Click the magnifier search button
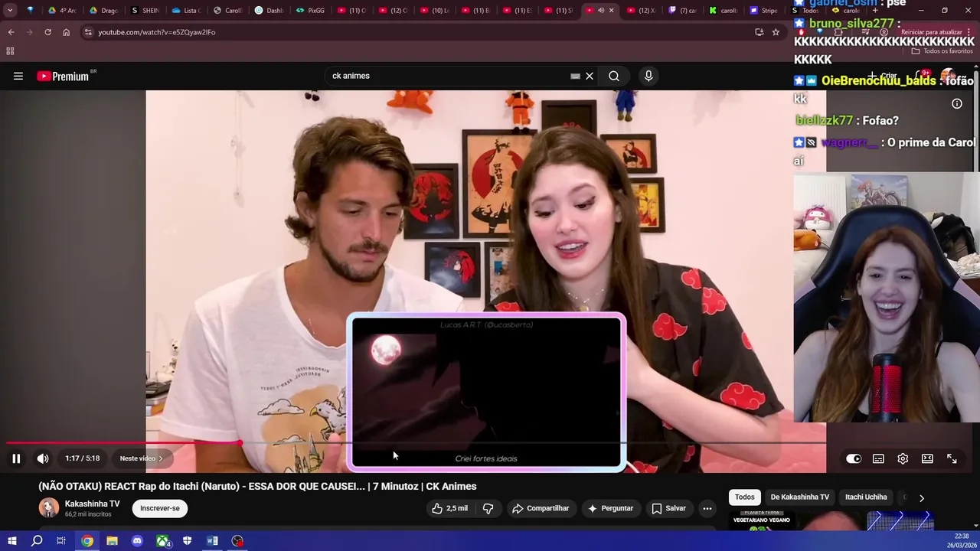980x551 pixels. [614, 76]
